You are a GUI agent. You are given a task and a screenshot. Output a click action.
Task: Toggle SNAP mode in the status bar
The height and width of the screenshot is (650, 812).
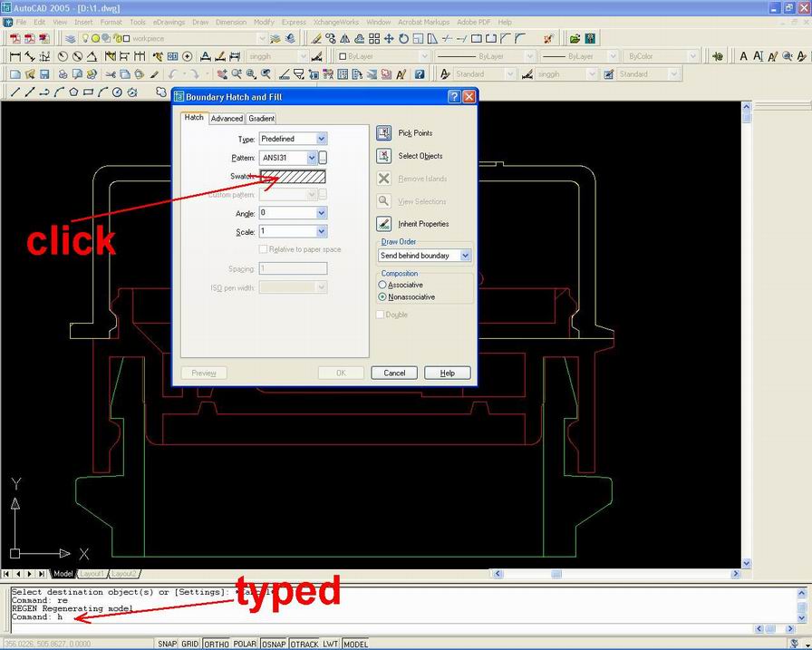point(167,643)
